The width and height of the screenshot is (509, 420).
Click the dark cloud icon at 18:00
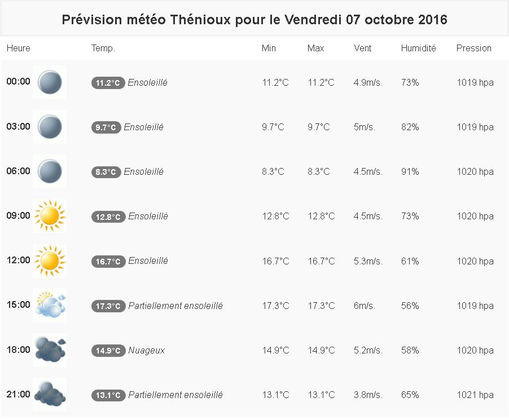tap(50, 350)
